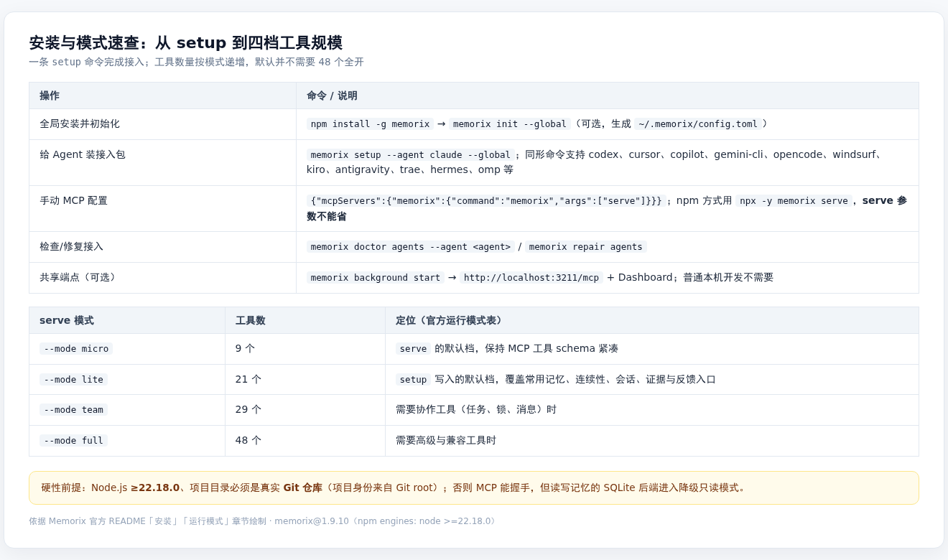Screen dimensions: 948x560
Task: Click the "memorix setup --agent claude --global" code
Action: click(x=411, y=155)
